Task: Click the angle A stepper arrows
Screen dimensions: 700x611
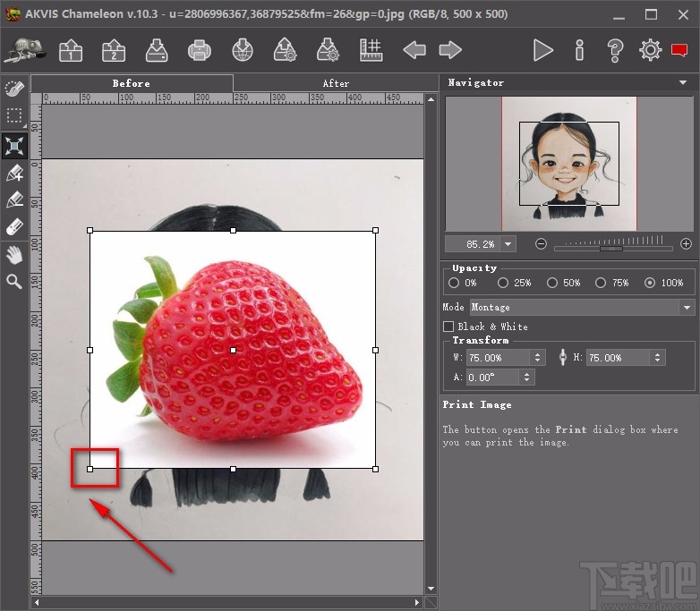Action: pos(526,378)
